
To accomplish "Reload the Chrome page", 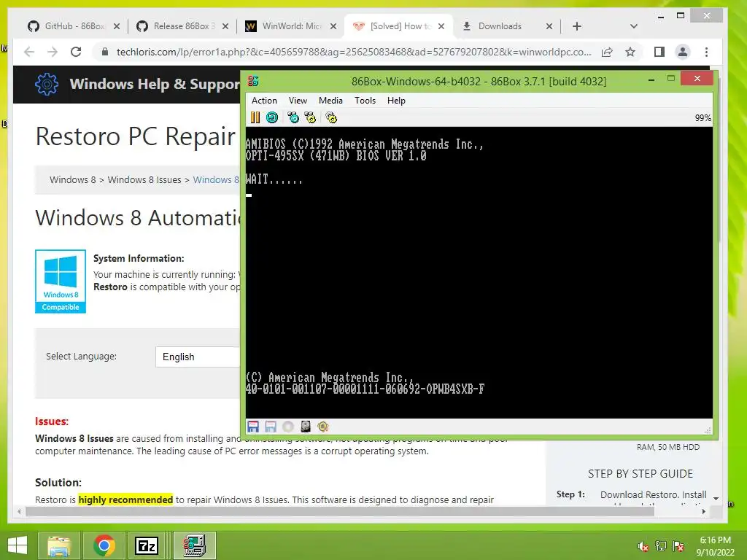I will tap(76, 52).
